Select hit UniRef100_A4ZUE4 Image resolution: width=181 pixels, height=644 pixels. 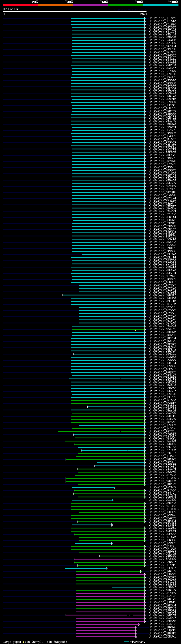coord(162,46)
